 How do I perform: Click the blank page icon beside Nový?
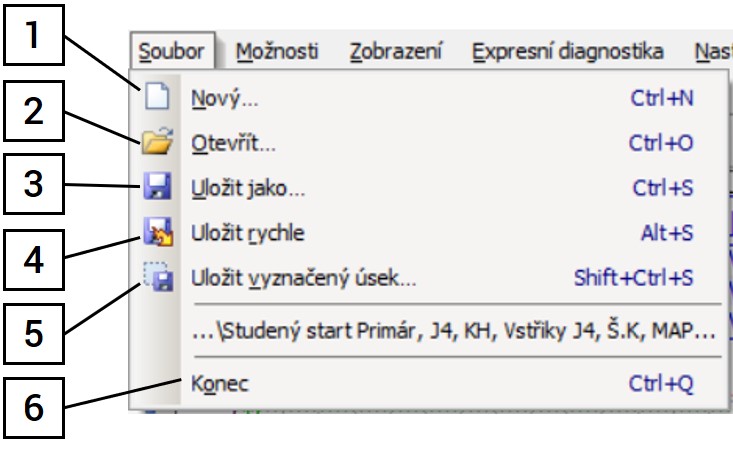154,99
